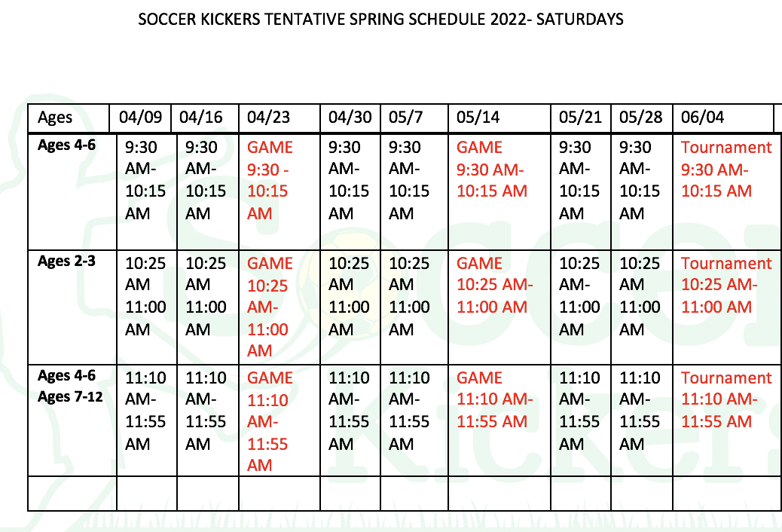Click the 05/7 date header
782x532 pixels.
pos(405,118)
